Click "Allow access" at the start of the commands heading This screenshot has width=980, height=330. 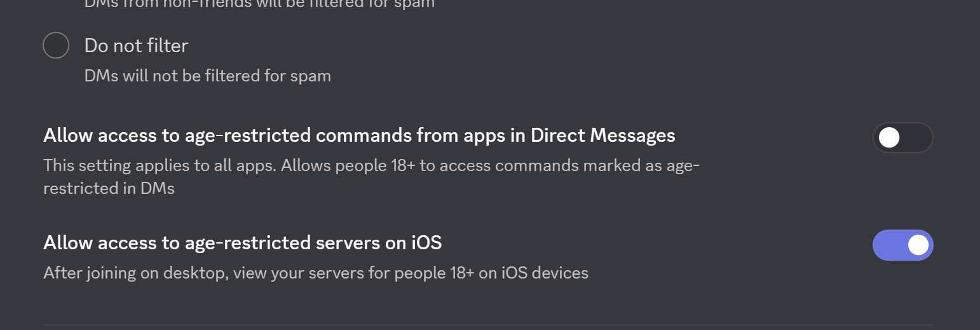[x=92, y=135]
